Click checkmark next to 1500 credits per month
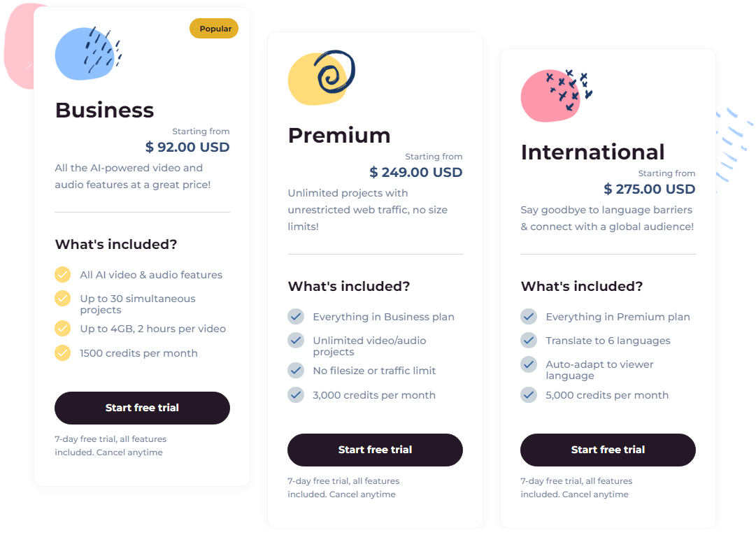This screenshot has height=542, width=756. pos(63,353)
